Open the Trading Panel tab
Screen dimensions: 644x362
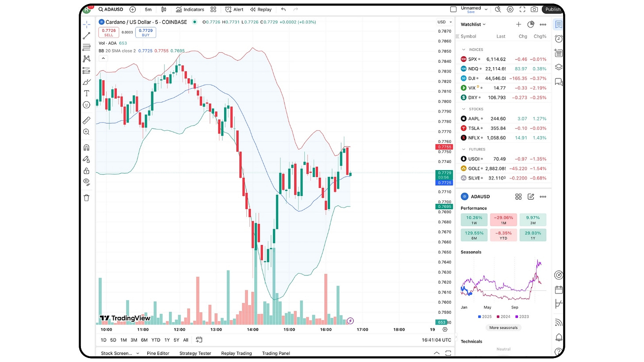tap(276, 353)
